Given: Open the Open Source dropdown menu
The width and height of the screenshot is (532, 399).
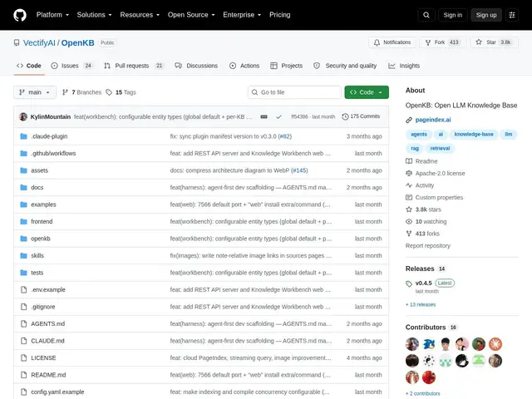Looking at the screenshot, I should (191, 15).
